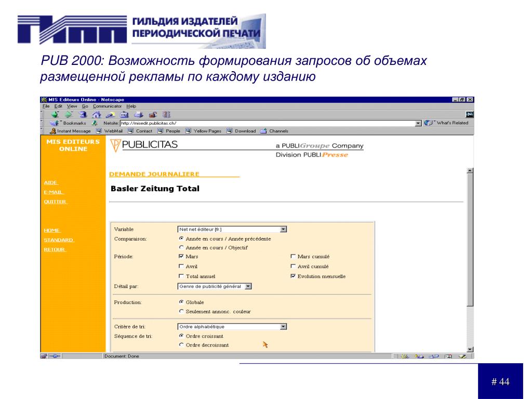The width and height of the screenshot is (532, 399).
Task: Open Composer pencil icon in component bar
Action: tap(462, 356)
